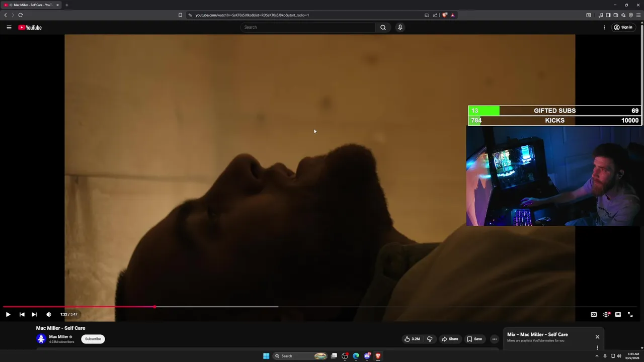Open Discord from taskbar
Viewport: 644px width, 362px height.
367,356
